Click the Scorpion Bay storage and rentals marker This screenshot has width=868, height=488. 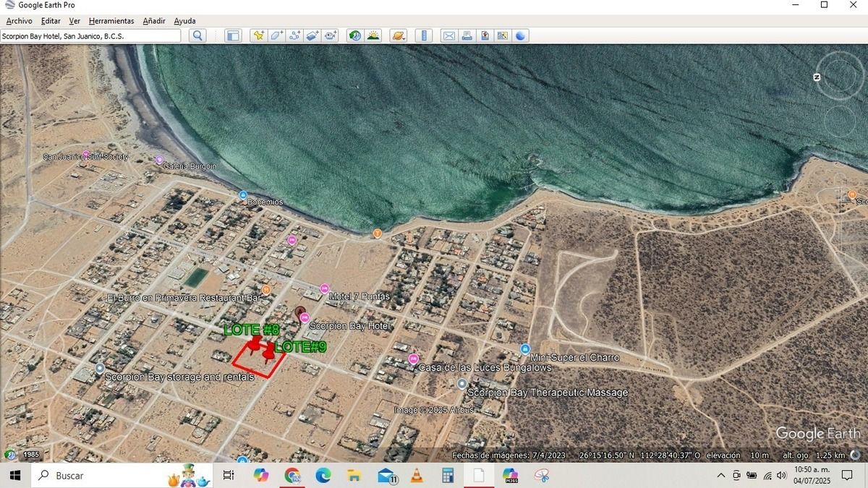point(100,369)
